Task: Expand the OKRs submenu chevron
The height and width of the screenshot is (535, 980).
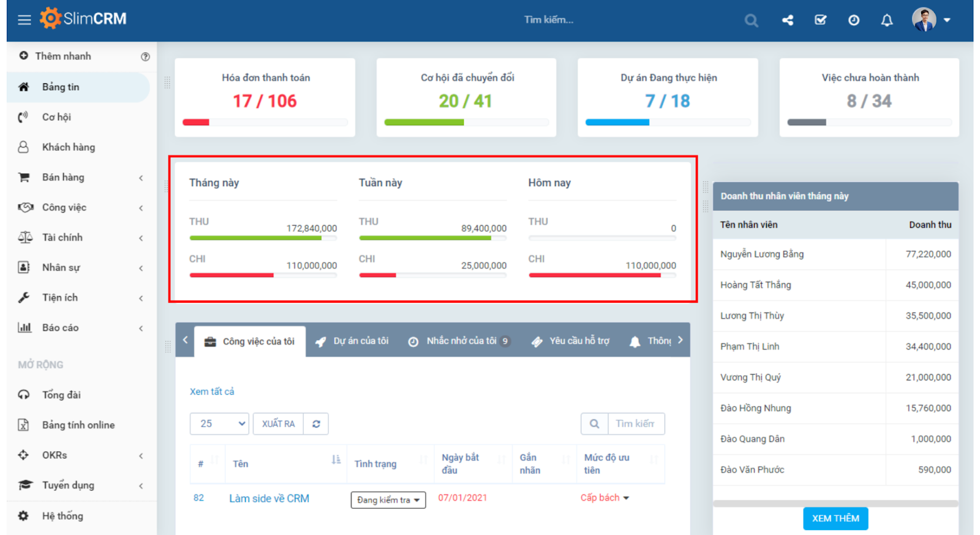Action: tap(141, 455)
